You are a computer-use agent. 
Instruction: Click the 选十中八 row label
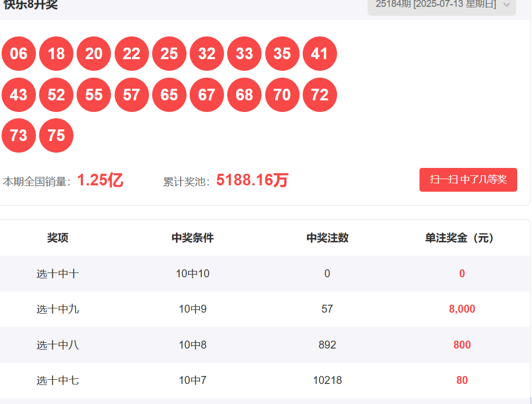(x=58, y=345)
